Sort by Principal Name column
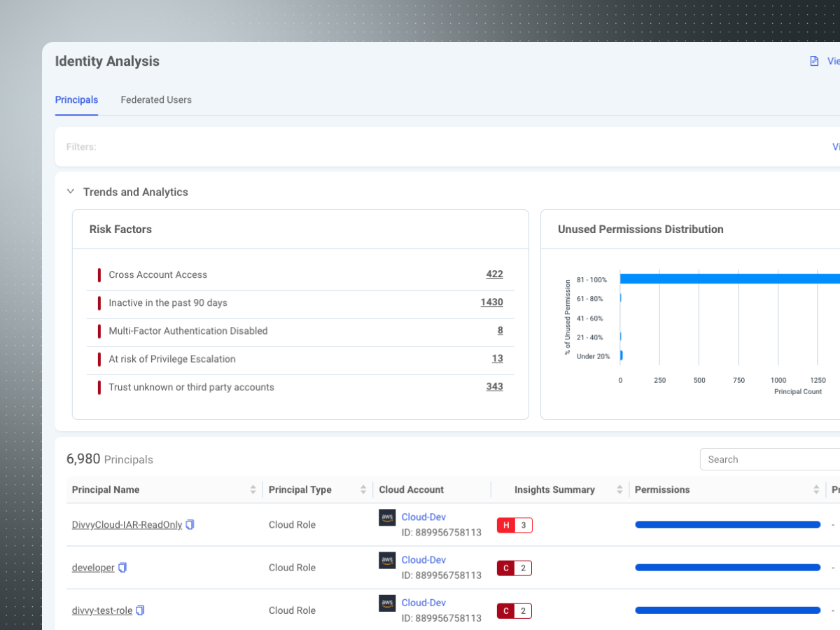The height and width of the screenshot is (630, 840). point(253,490)
